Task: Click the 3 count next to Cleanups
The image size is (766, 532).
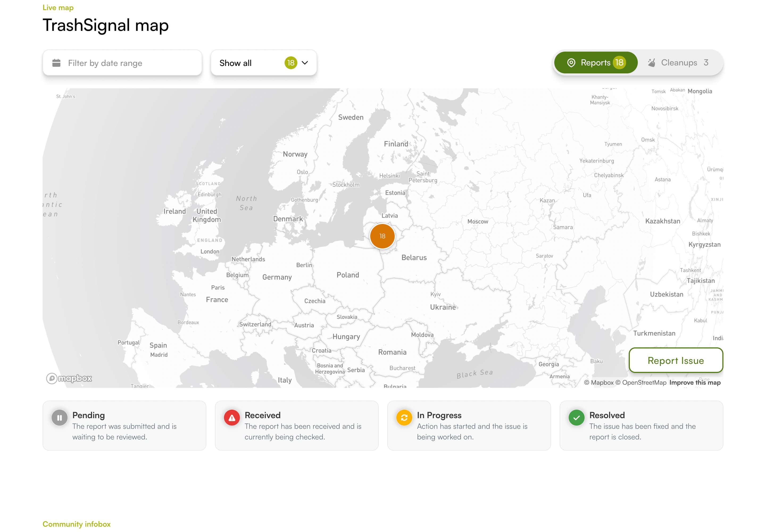Action: pos(706,63)
